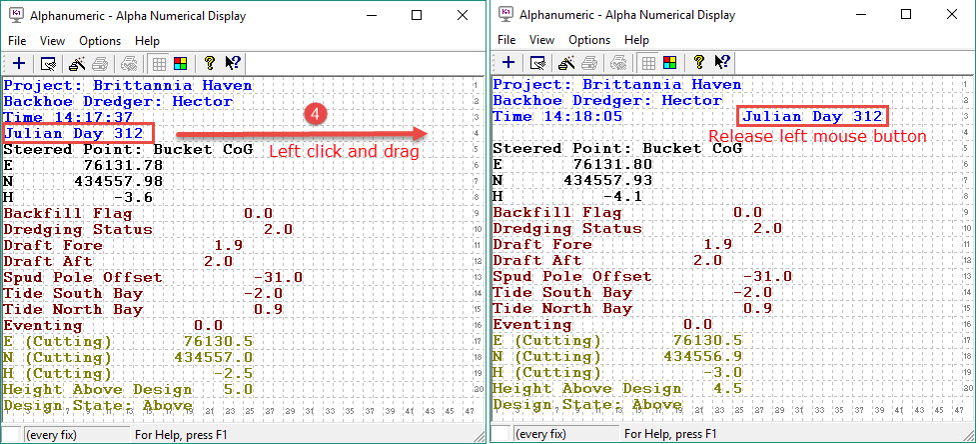Click the E value 76131.78

pyautogui.click(x=123, y=165)
